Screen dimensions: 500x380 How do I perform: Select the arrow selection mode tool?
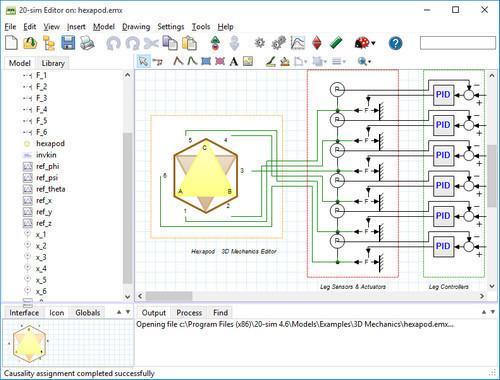[x=143, y=61]
